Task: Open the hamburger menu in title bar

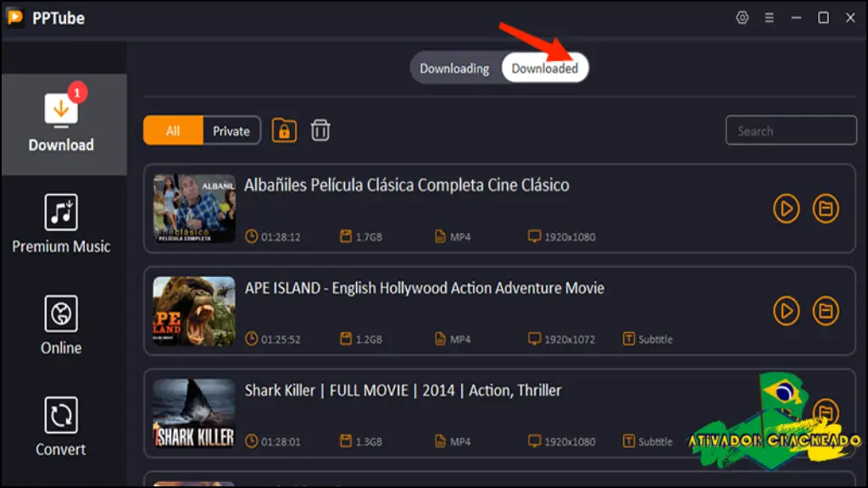Action: 769,18
